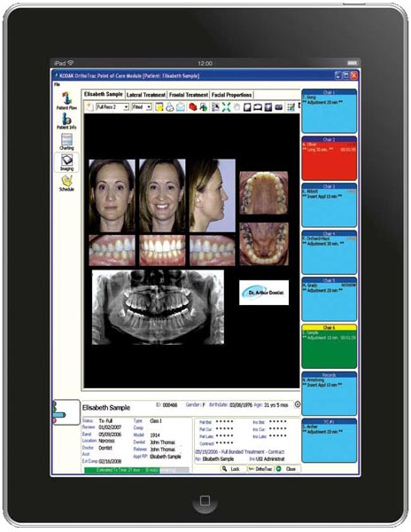Open the Patient Info sidebar icon
Image resolution: width=411 pixels, height=532 pixels.
pyautogui.click(x=66, y=121)
